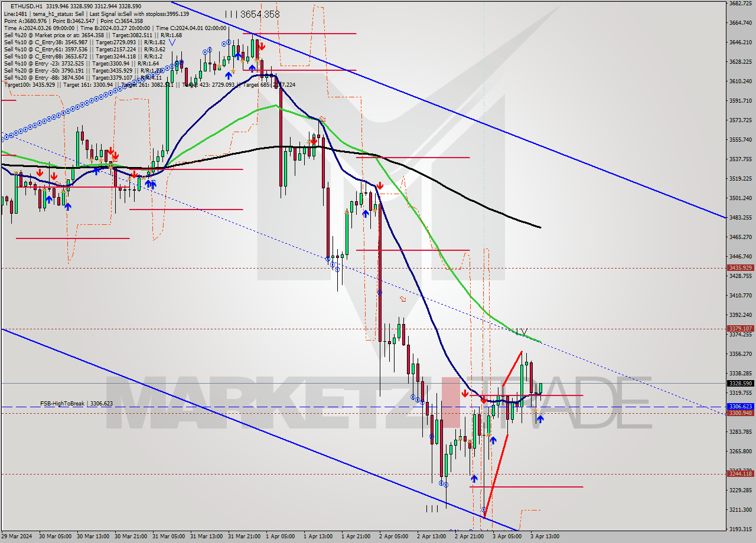Viewport: 756px width, 543px height.
Task: Click the 3537.755 price axis label
Action: tap(741, 159)
